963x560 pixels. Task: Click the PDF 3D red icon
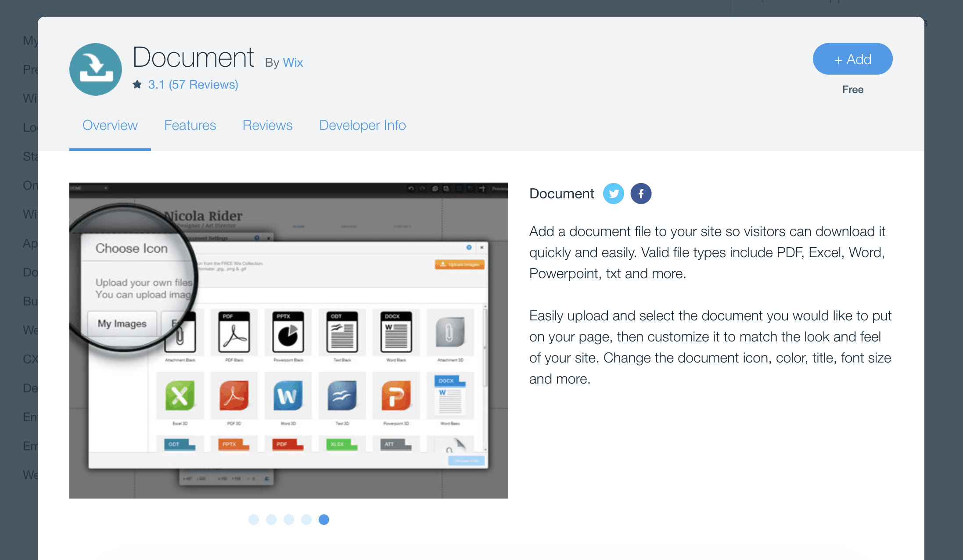(234, 395)
